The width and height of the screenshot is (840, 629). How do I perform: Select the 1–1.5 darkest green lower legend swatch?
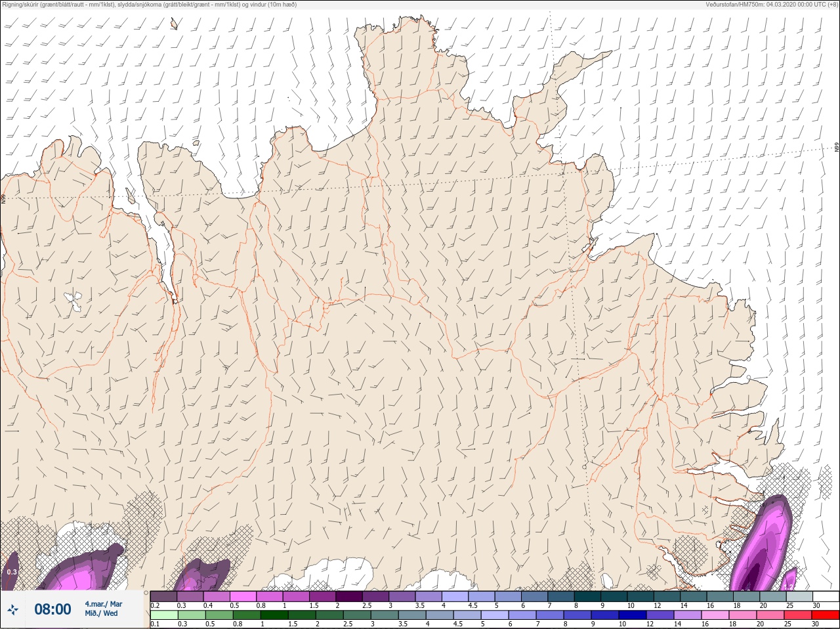coord(274,615)
